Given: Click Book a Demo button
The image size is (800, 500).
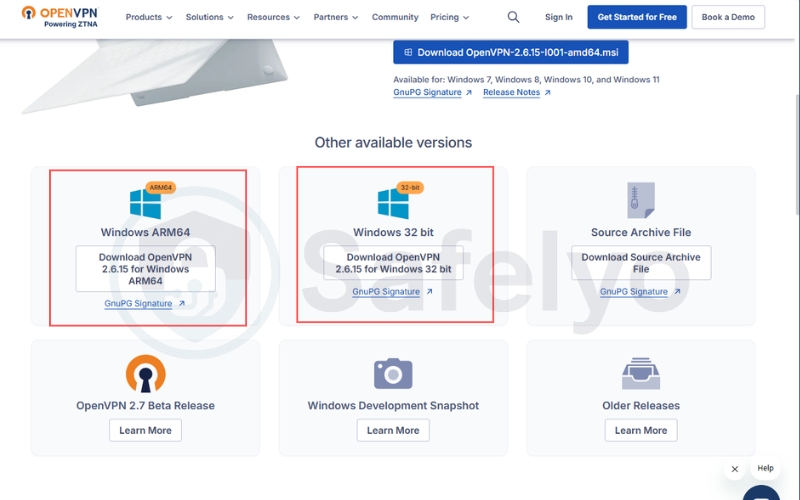Looking at the screenshot, I should (728, 17).
